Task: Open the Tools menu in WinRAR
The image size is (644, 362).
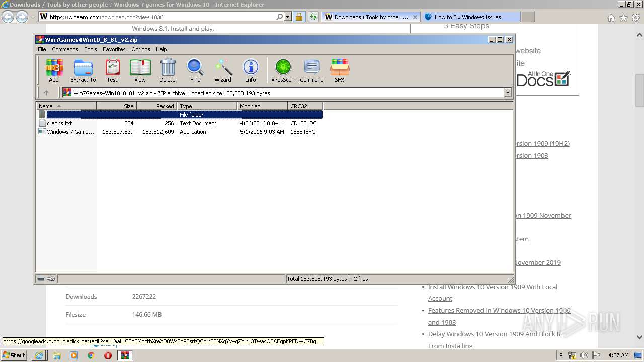Action: [x=91, y=49]
